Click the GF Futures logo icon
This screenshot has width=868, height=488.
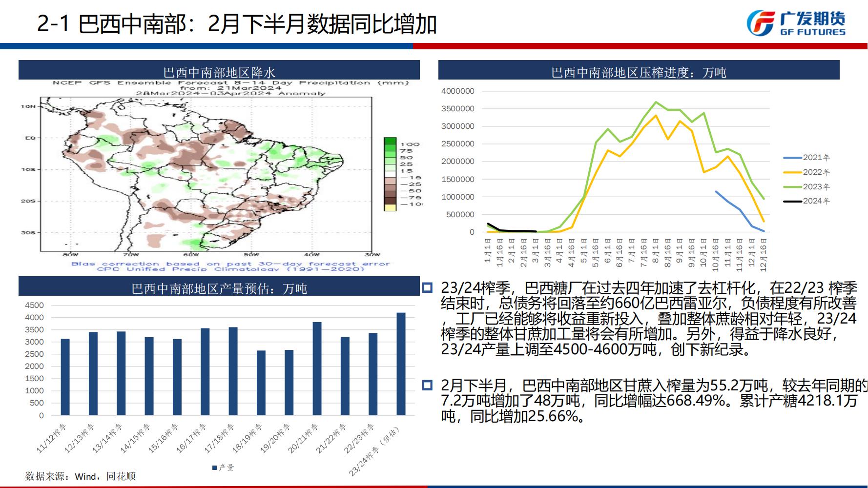[761, 22]
